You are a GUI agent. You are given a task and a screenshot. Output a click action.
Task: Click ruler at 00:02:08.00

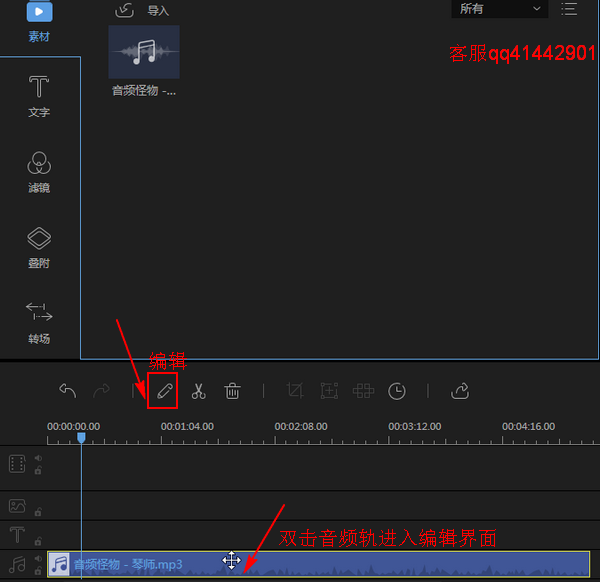pos(301,426)
